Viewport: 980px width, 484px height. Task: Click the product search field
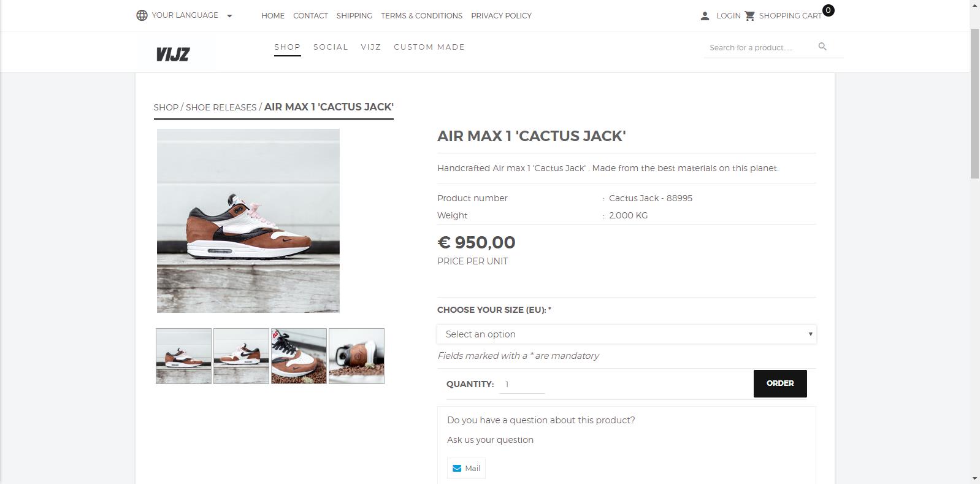coord(757,47)
